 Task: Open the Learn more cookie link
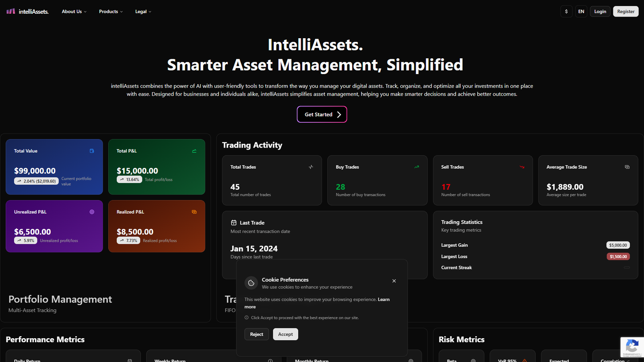click(384, 299)
